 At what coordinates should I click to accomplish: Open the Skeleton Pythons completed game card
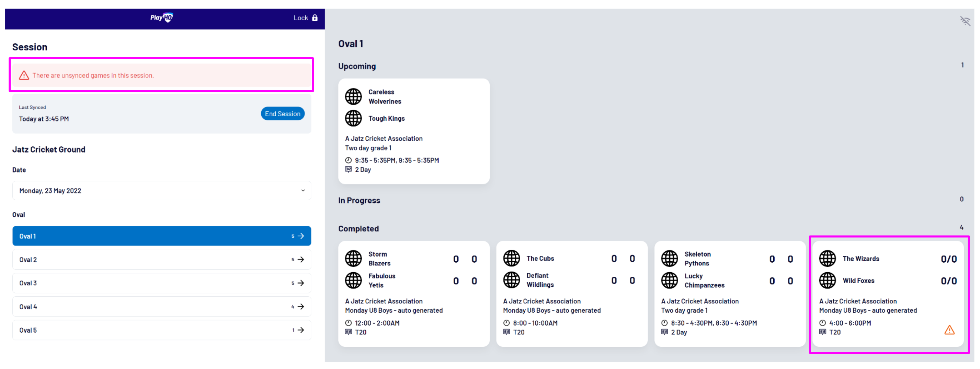tap(729, 294)
